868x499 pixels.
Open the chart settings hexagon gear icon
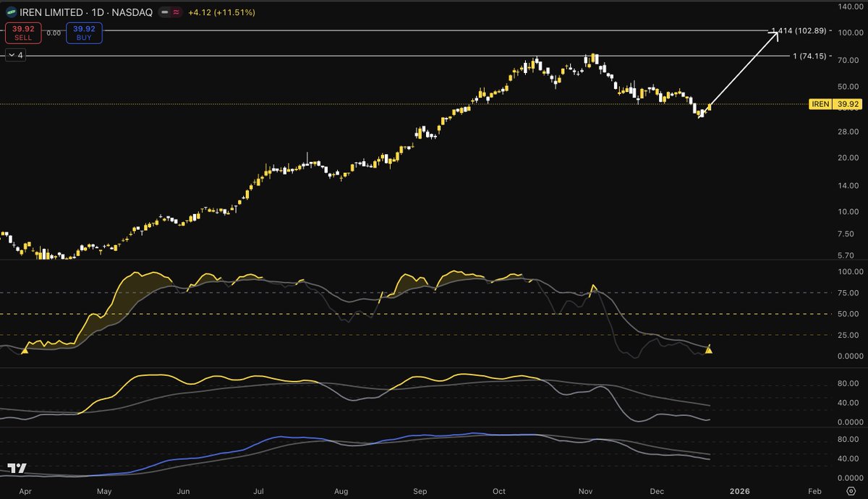(851, 490)
